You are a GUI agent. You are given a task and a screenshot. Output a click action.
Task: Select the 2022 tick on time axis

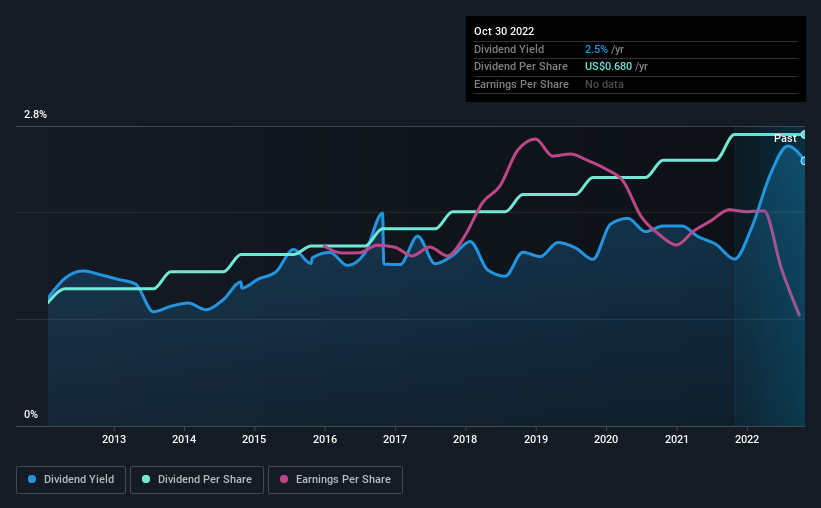coord(747,439)
